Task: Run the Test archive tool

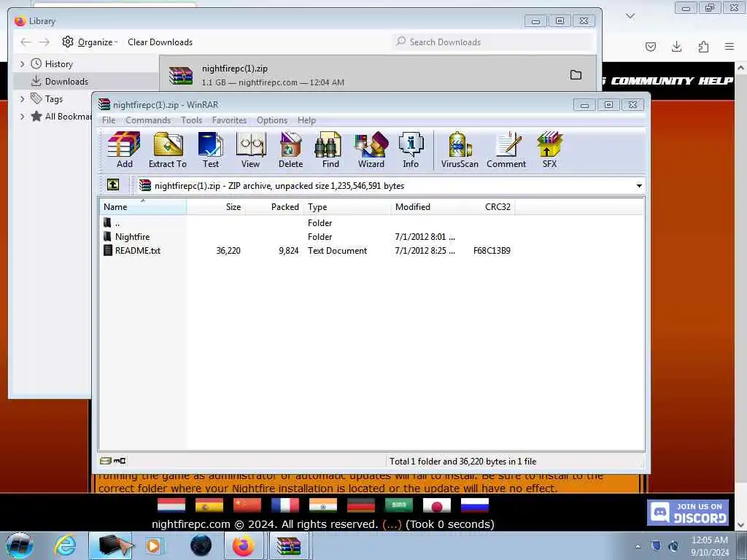Action: [x=211, y=150]
